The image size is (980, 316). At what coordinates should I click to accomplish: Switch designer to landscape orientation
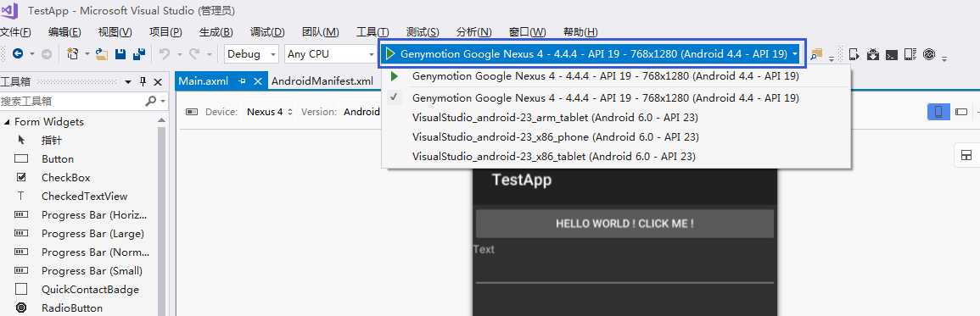(x=961, y=112)
